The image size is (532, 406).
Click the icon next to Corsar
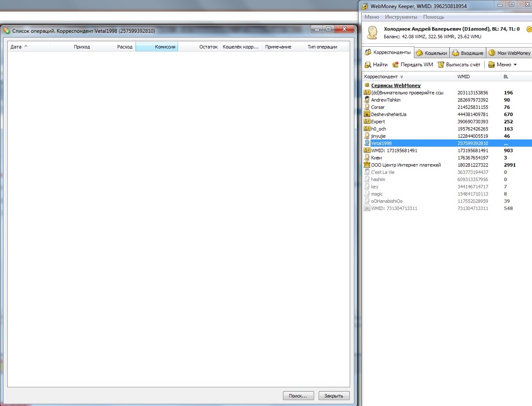click(x=367, y=107)
